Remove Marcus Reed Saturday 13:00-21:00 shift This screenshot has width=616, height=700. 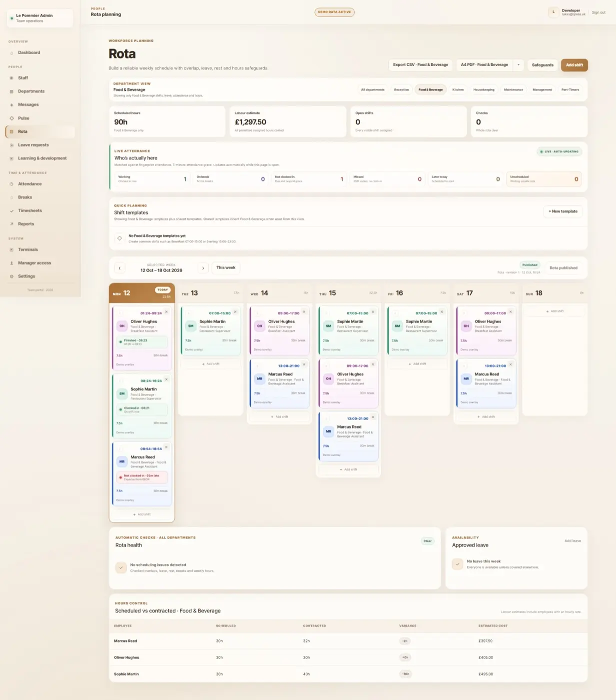pyautogui.click(x=511, y=364)
